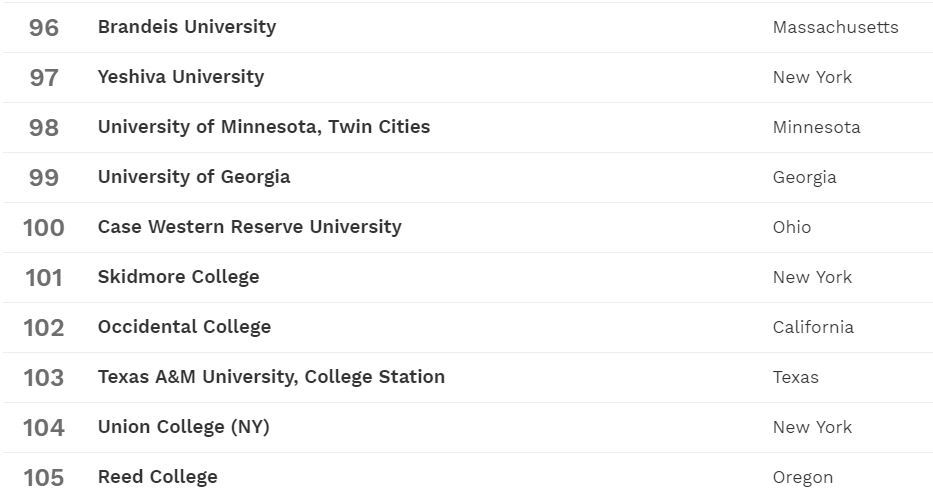Select rank number 103

pos(44,377)
